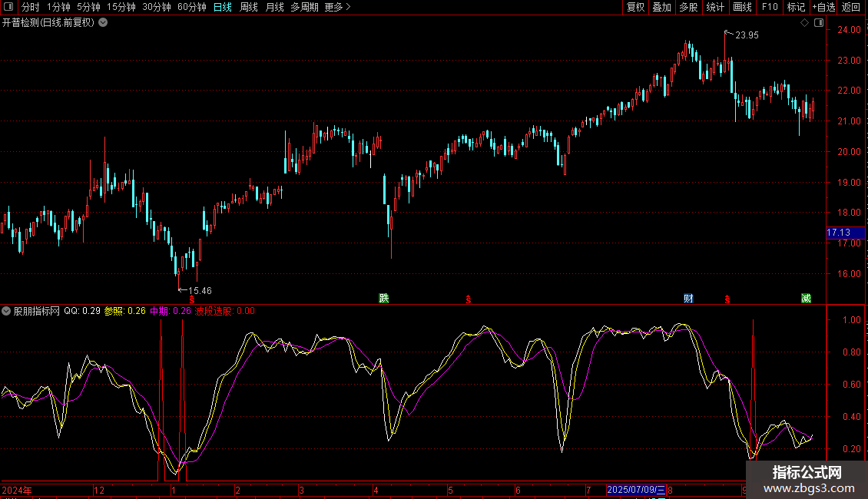868x499 pixels.
Task: Click the 17.13 price tag on axis
Action: (x=845, y=233)
